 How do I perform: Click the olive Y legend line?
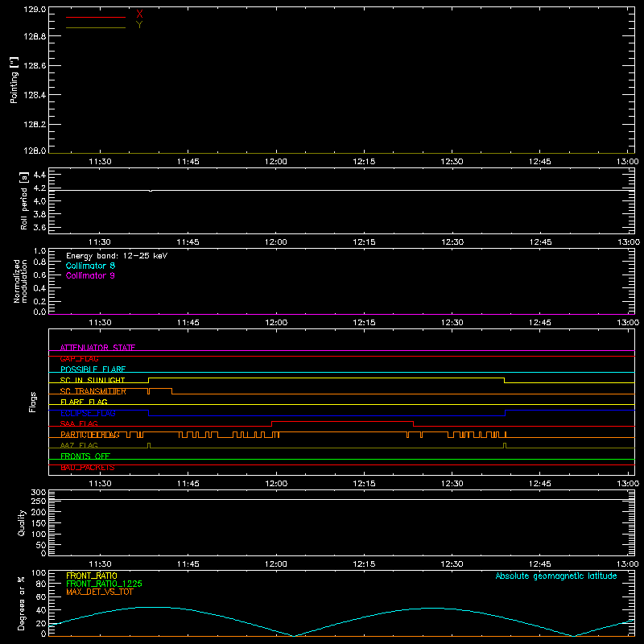(96, 27)
